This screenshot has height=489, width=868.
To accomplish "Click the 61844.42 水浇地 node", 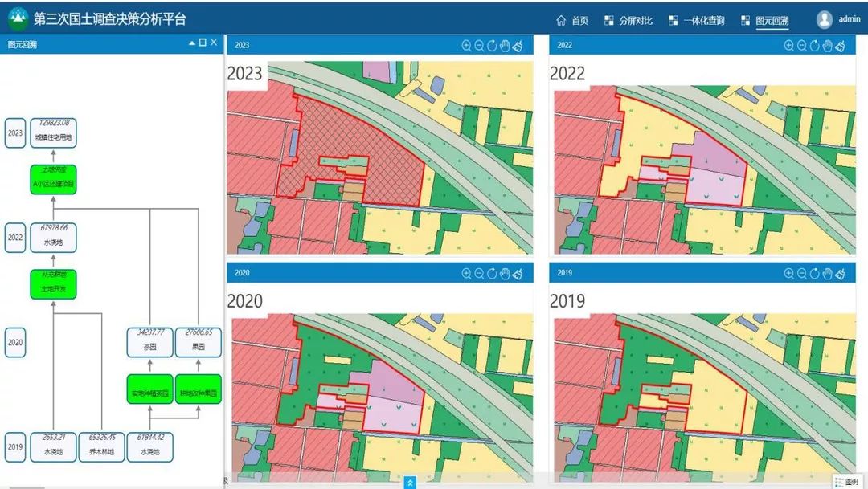I will (x=149, y=447).
